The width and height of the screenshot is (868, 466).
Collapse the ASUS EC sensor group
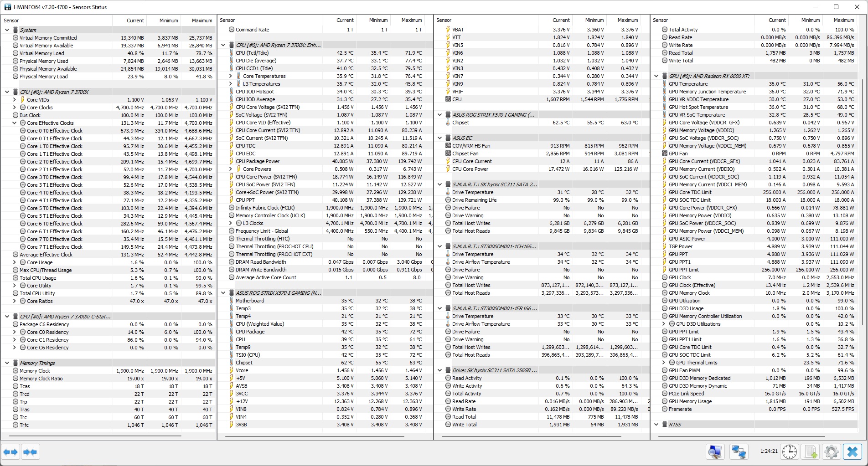[440, 138]
